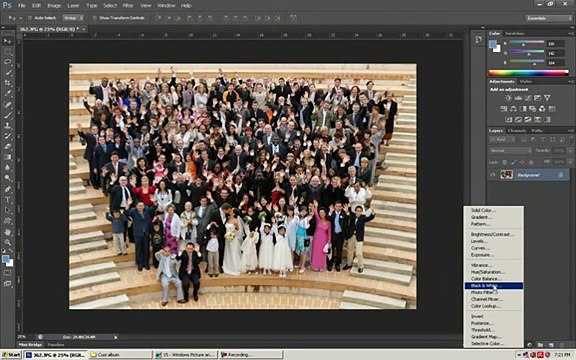Open the status bar info arrow
This screenshot has height=360, width=576.
pyautogui.click(x=116, y=337)
